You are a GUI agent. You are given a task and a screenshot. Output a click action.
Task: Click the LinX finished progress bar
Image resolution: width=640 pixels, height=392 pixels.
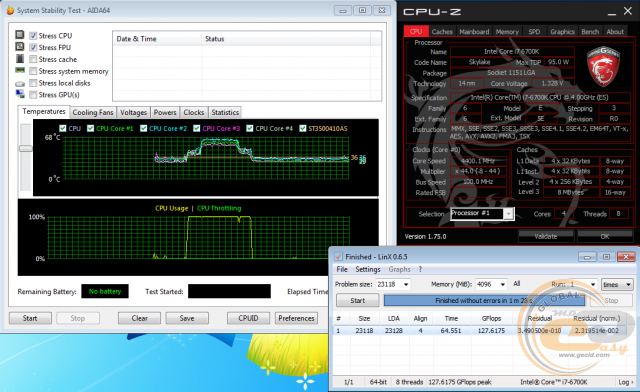tap(484, 301)
